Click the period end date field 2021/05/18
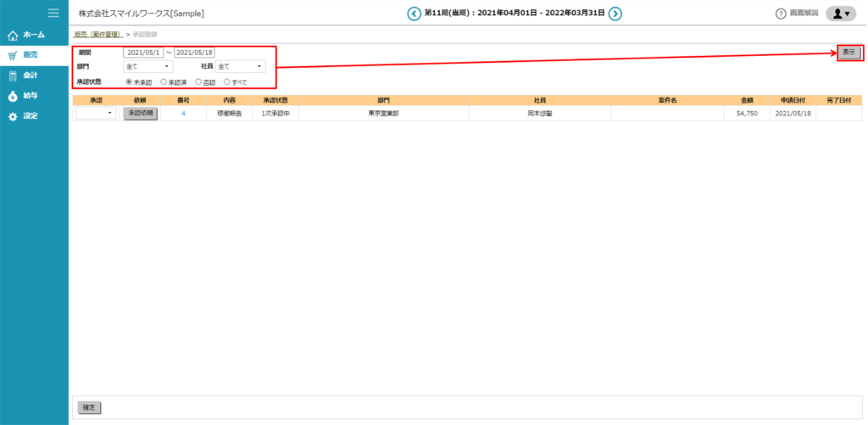The width and height of the screenshot is (868, 425). point(194,52)
